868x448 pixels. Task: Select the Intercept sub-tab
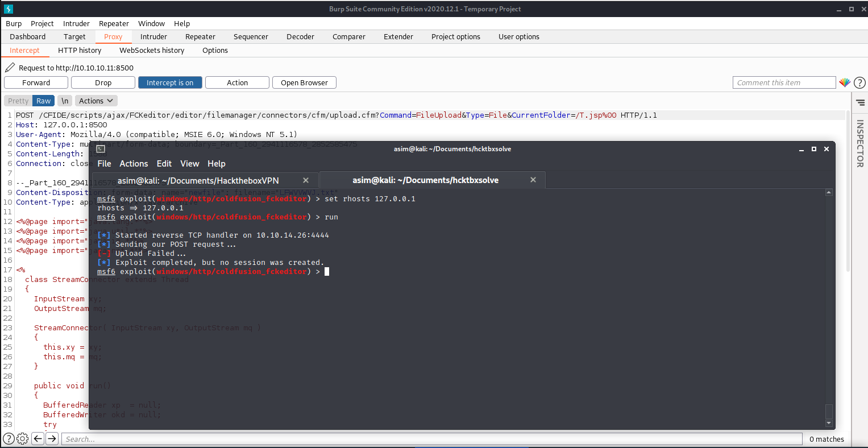24,50
